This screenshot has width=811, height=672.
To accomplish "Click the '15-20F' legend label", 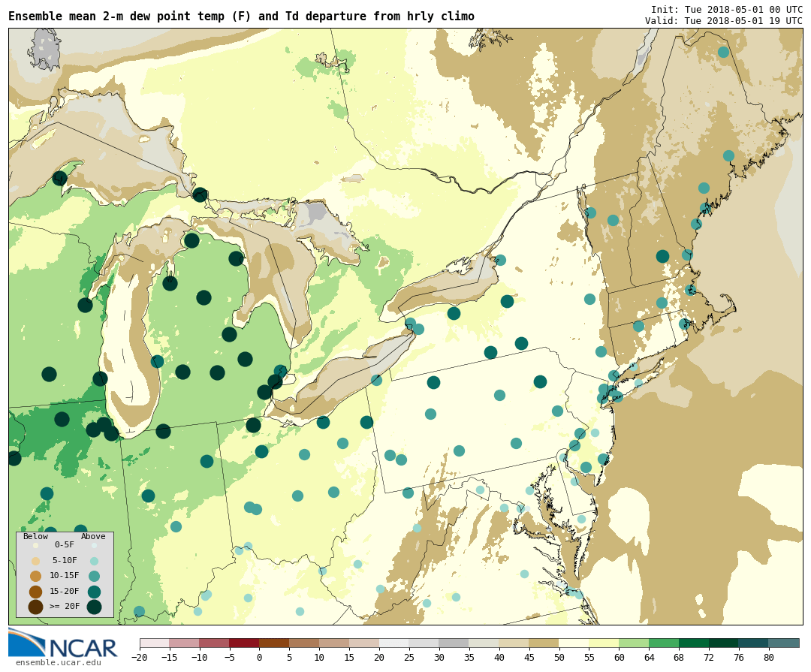I will tap(65, 591).
